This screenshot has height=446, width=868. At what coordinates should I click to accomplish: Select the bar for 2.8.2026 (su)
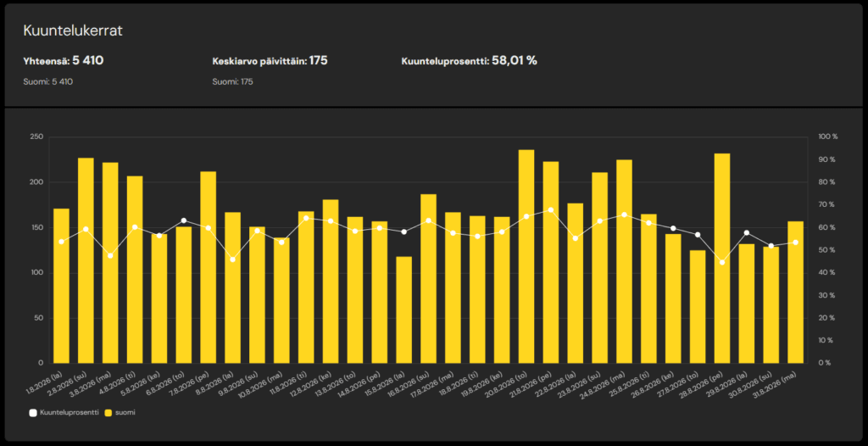coord(86,260)
